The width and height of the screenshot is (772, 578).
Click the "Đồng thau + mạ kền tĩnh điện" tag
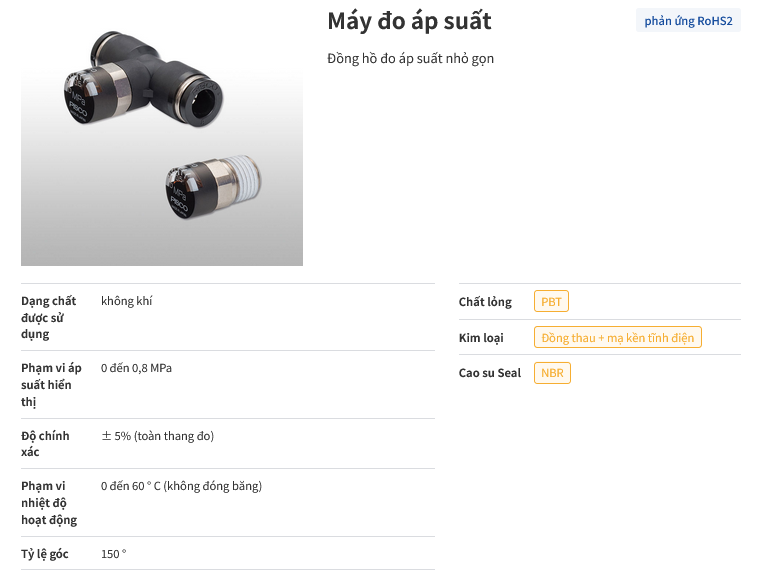click(x=617, y=338)
